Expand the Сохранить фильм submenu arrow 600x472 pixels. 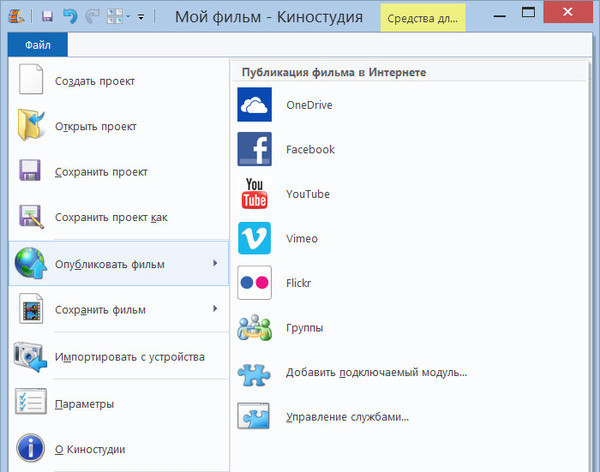(x=215, y=310)
